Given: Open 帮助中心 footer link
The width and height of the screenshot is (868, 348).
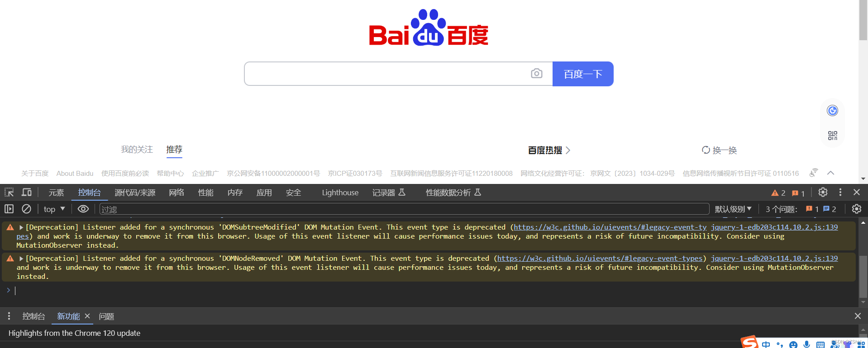Looking at the screenshot, I should pos(170,173).
